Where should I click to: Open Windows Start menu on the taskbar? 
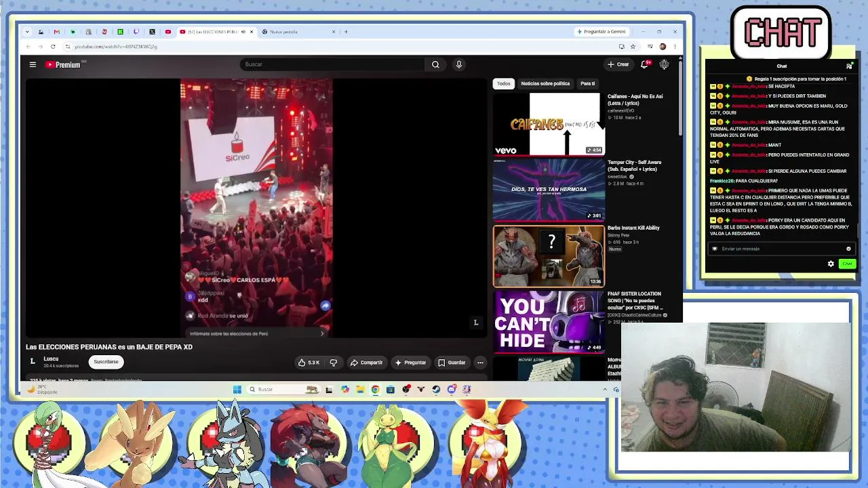point(237,389)
